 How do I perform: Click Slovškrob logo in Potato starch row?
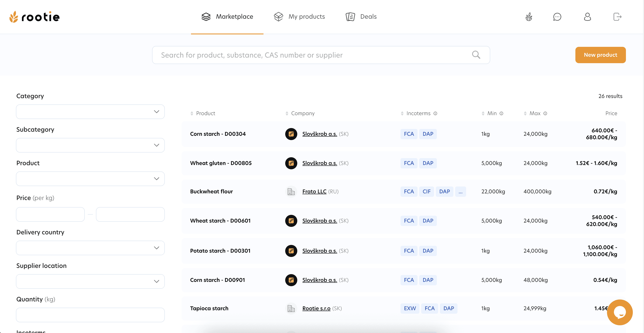(x=291, y=251)
